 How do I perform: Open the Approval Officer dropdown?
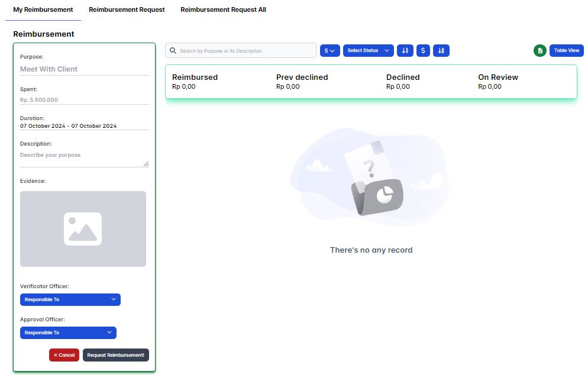68,333
